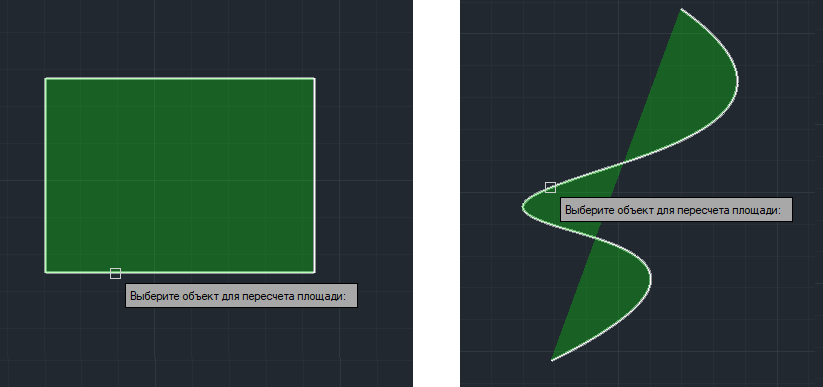Screen dimensions: 823x387
Task: Select the spline's bottom end point
Action: 552,360
